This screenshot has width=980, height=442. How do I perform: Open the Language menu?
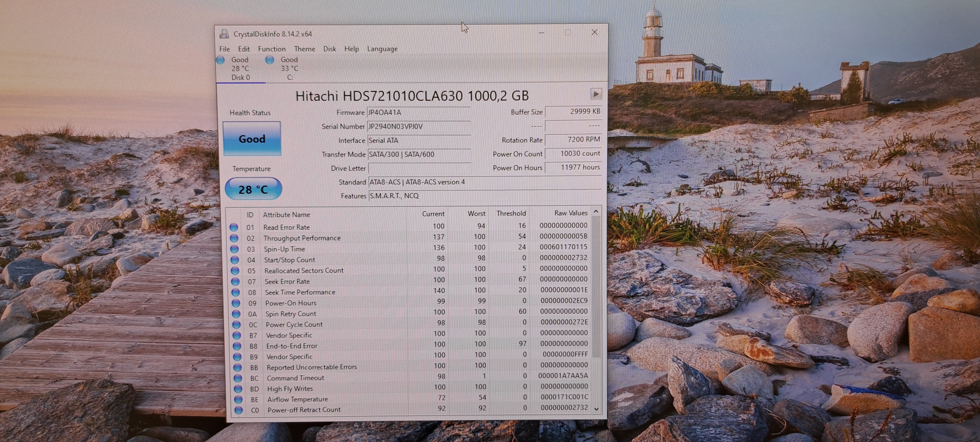click(x=382, y=49)
